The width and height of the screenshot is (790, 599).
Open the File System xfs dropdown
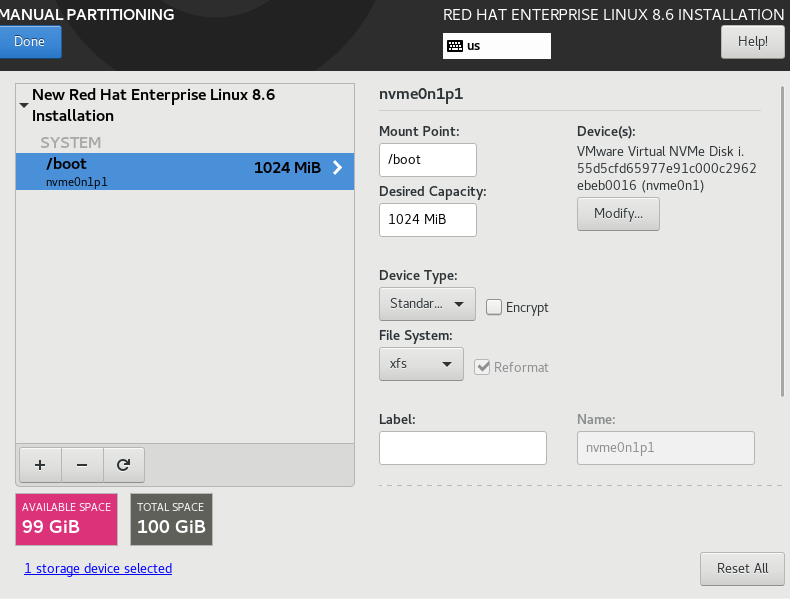pyautogui.click(x=421, y=364)
